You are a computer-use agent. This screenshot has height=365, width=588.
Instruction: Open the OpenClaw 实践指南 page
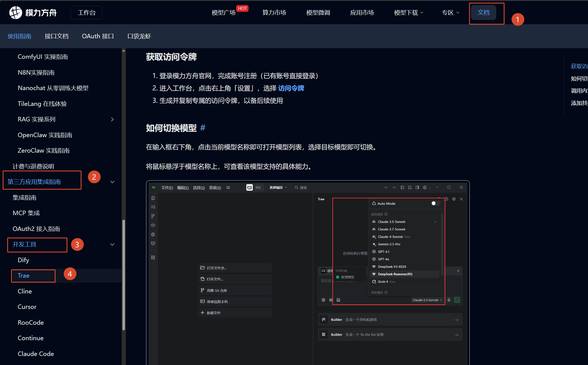[45, 135]
